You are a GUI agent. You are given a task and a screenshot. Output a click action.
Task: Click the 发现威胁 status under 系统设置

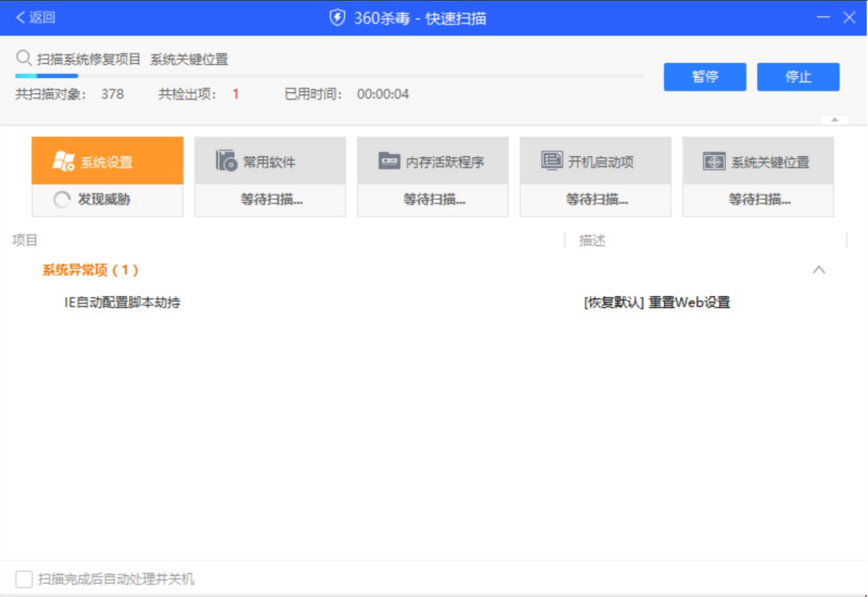(104, 200)
